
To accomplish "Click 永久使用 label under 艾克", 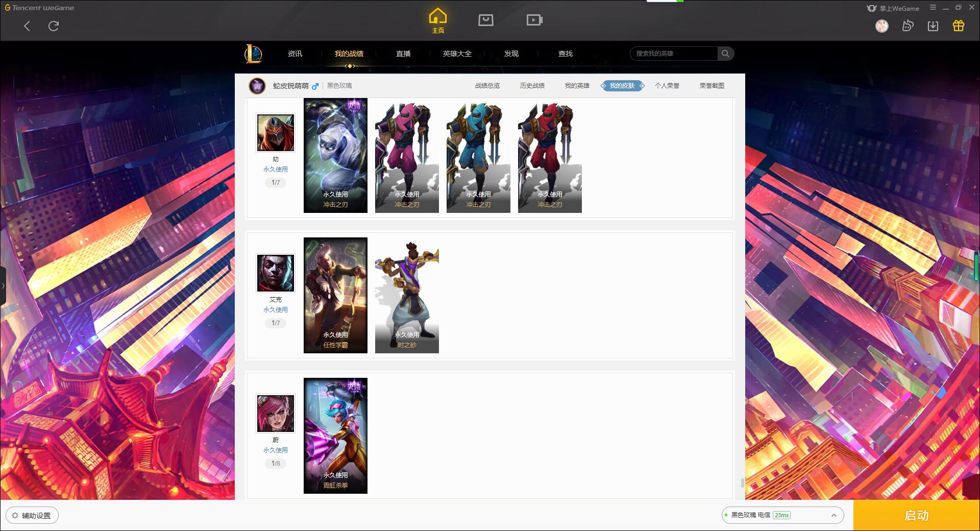I will 276,310.
